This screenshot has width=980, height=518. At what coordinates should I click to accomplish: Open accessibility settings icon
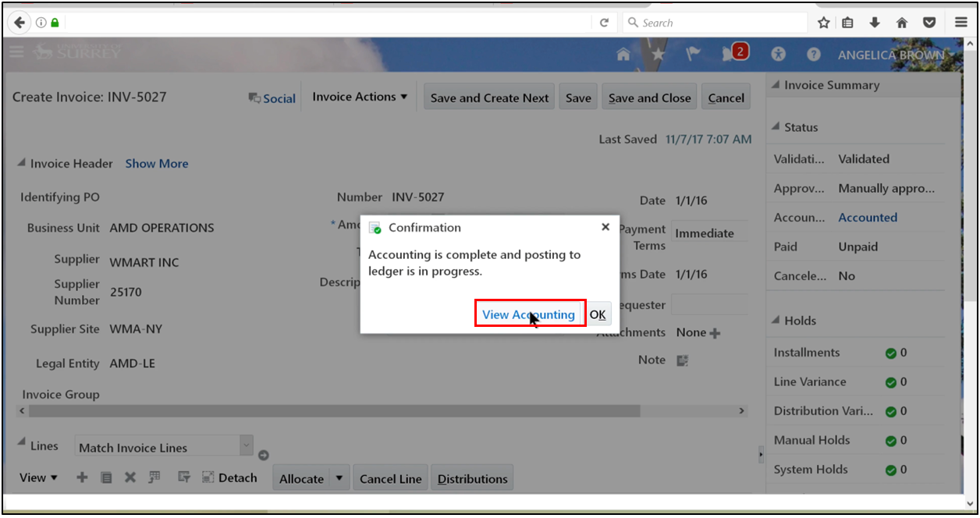[x=778, y=55]
